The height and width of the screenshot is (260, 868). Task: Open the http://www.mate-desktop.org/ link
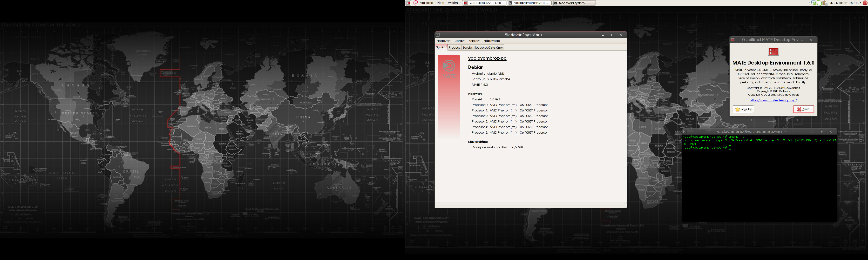tap(773, 100)
